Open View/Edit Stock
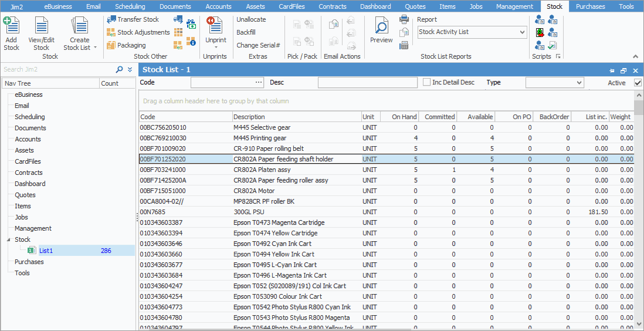Viewport: 644px width, 331px height. [x=41, y=27]
